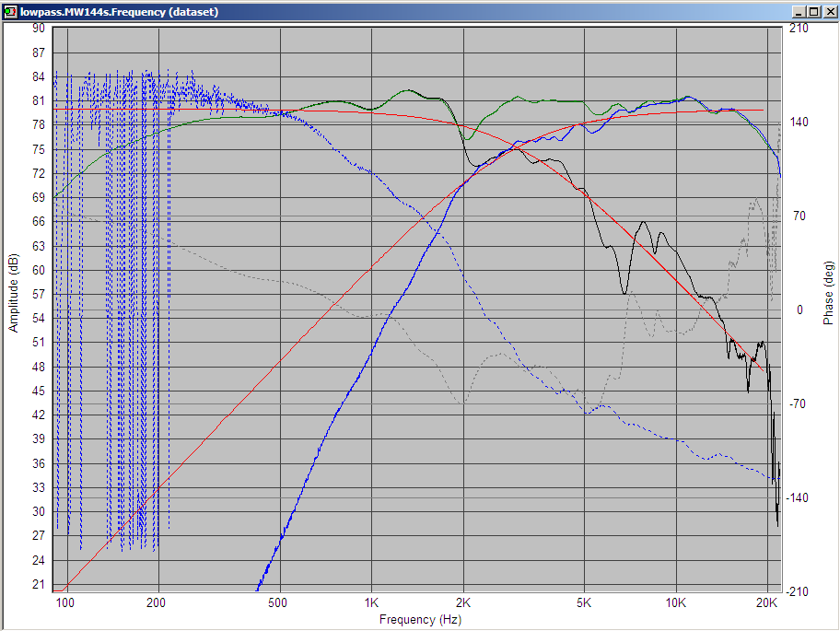Click the 5K frequency tick label

584,603
